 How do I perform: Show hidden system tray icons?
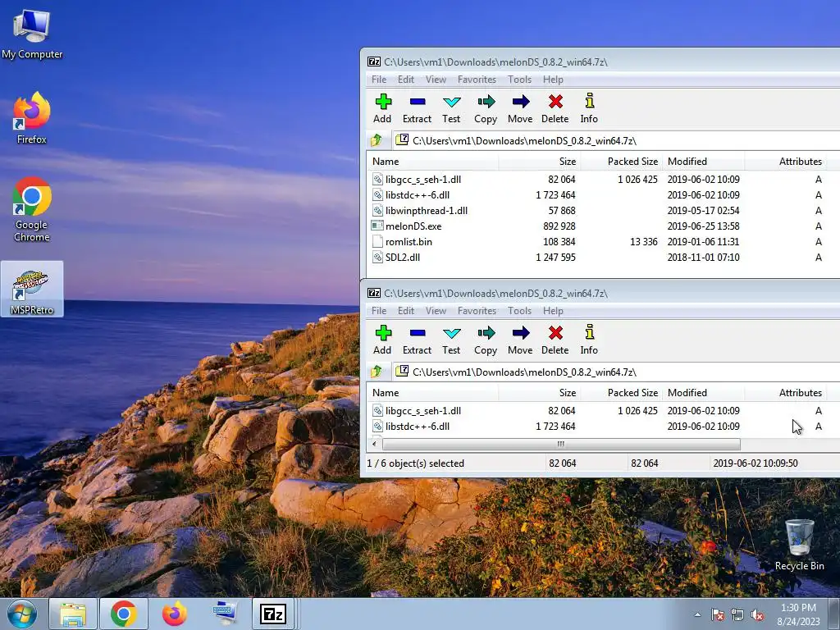[x=697, y=614]
